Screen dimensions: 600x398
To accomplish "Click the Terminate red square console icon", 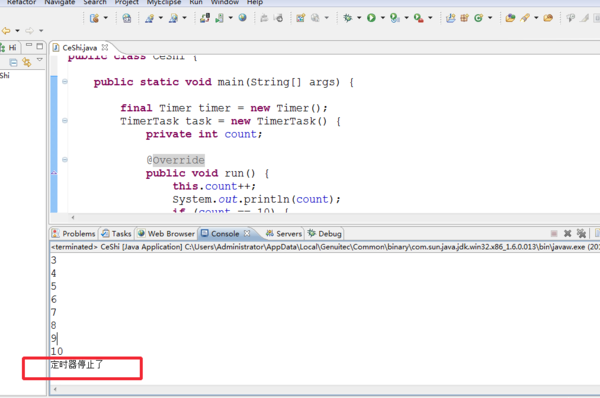I will click(x=554, y=233).
